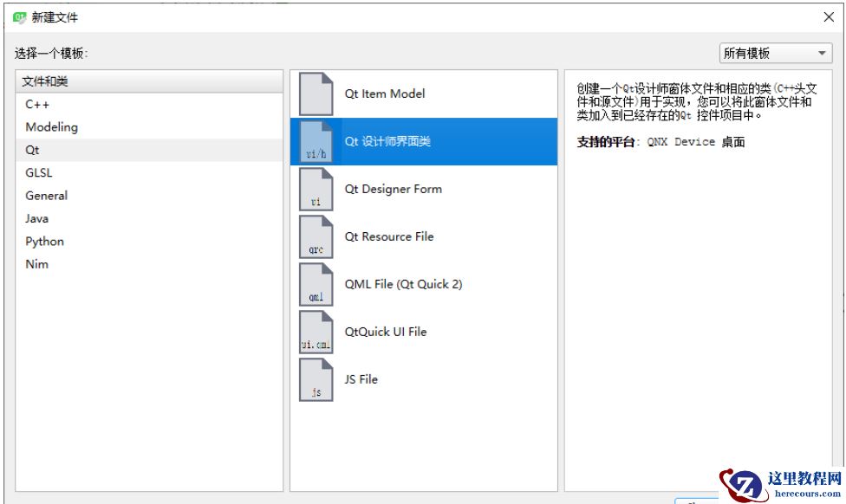The width and height of the screenshot is (846, 504).
Task: Choose the Qt Item Model template
Action: click(424, 94)
